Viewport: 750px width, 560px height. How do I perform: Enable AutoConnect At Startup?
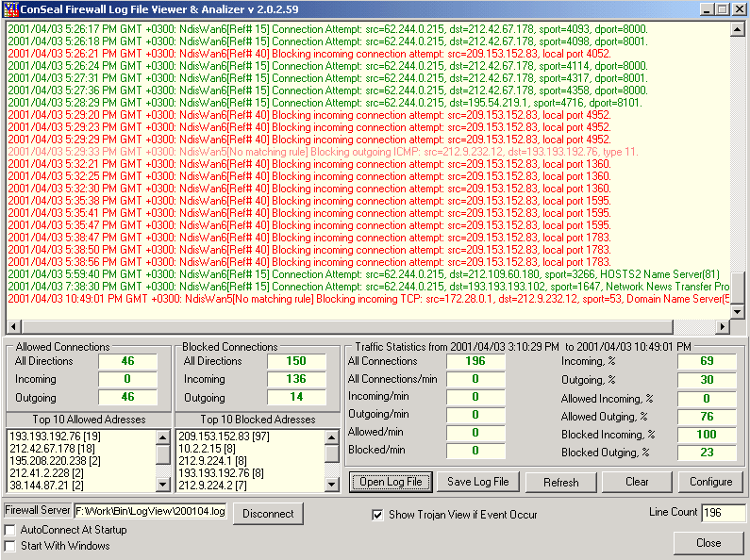pos(9,530)
